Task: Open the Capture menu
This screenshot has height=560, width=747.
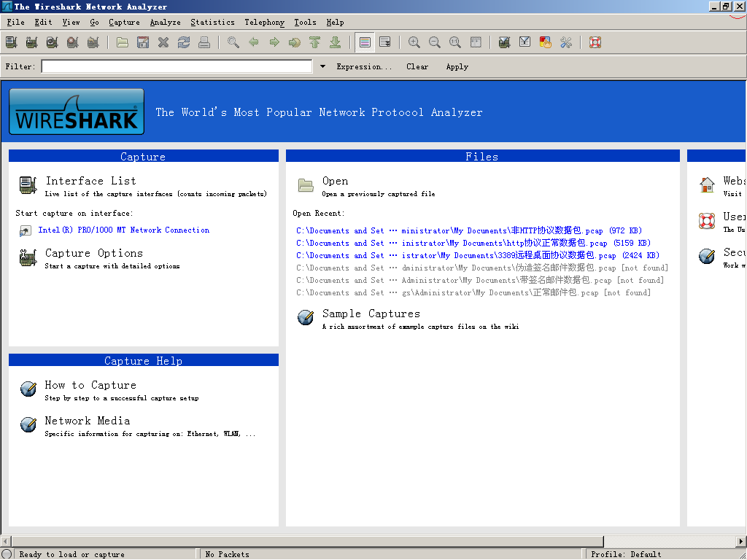Action: (124, 23)
